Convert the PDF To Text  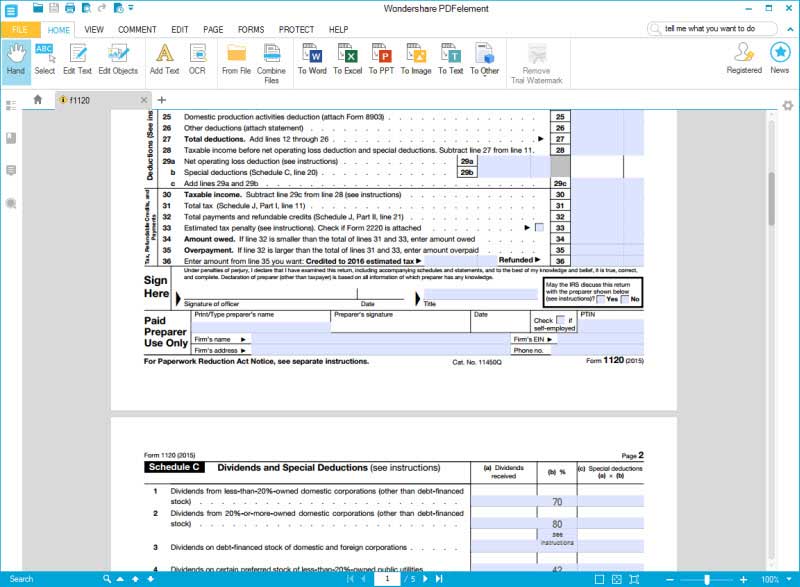pos(451,60)
